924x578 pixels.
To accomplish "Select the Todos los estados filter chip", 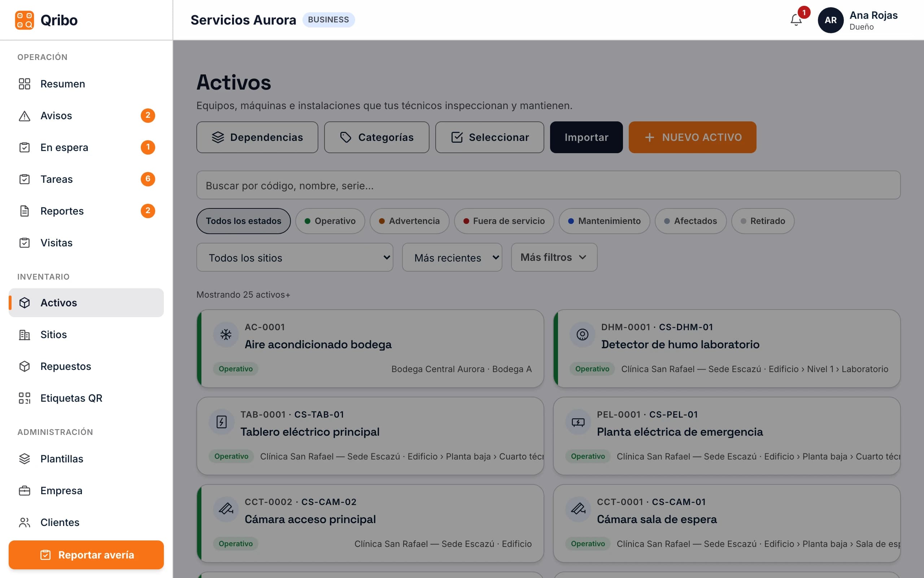I will point(243,221).
